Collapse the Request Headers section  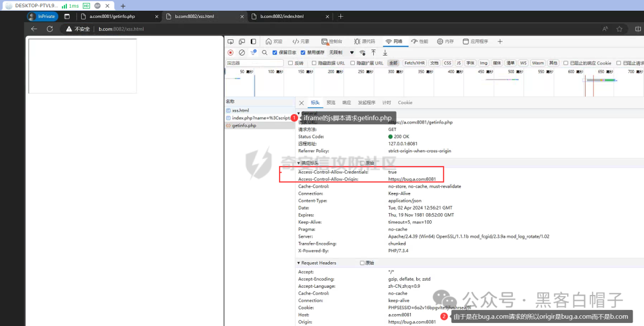point(299,263)
